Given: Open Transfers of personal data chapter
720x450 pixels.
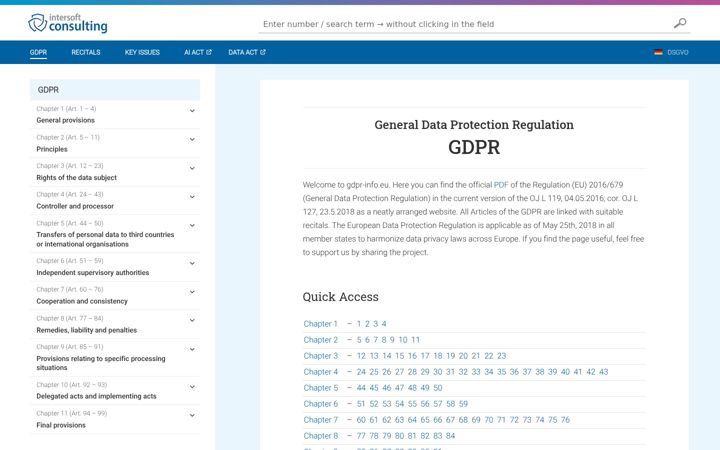Looking at the screenshot, I should pyautogui.click(x=105, y=239).
